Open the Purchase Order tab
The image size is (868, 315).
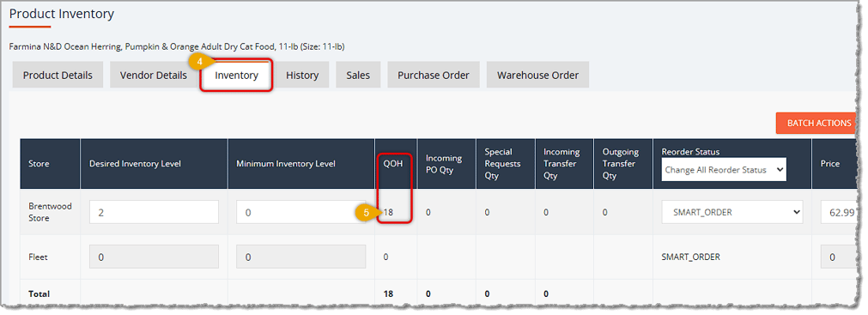pyautogui.click(x=434, y=76)
